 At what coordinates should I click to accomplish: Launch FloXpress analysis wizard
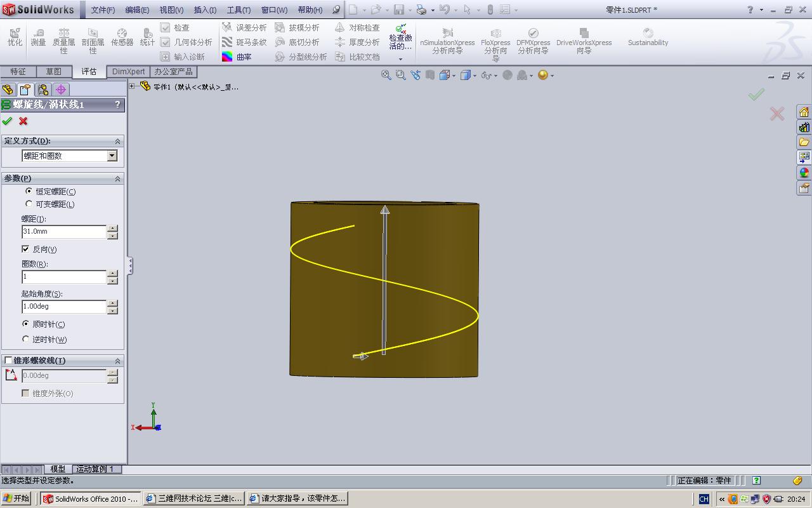(x=495, y=44)
